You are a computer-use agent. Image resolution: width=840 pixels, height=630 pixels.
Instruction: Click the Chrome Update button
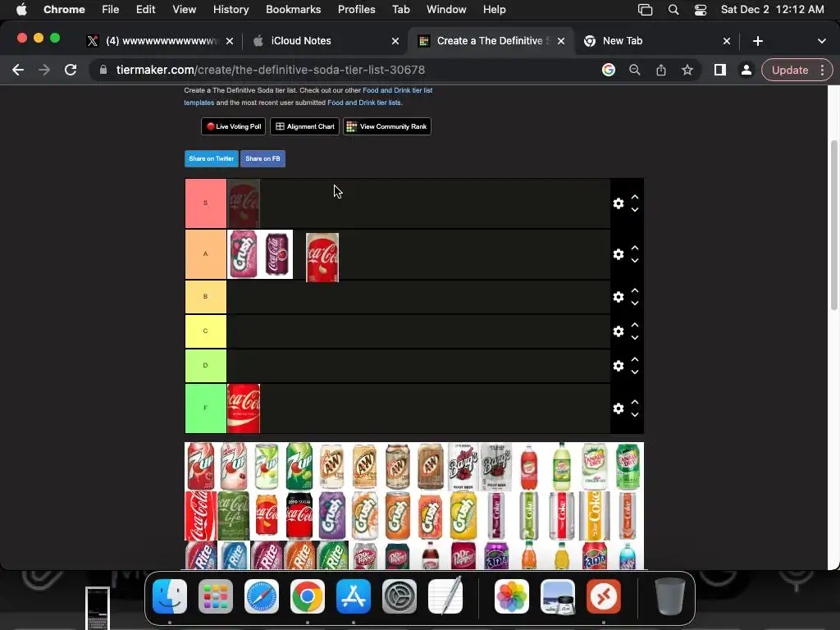point(790,71)
